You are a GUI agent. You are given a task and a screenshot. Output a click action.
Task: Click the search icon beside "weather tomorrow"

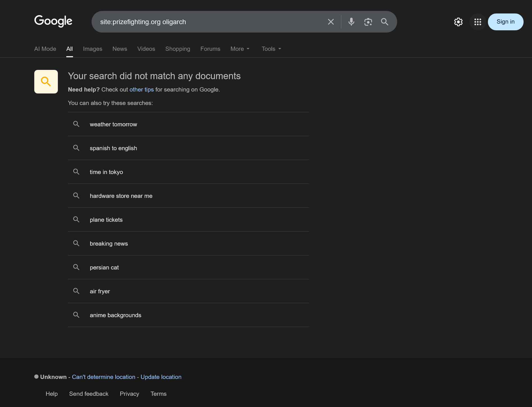click(x=76, y=124)
